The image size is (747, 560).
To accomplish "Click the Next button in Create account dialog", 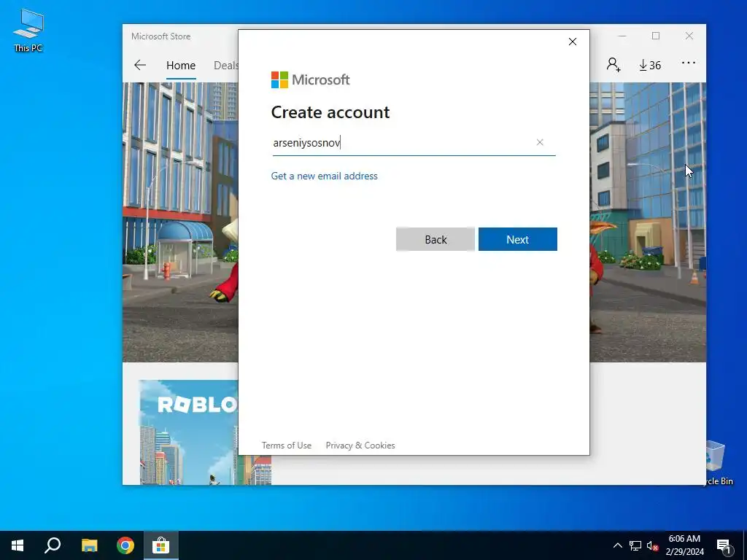I will [517, 239].
